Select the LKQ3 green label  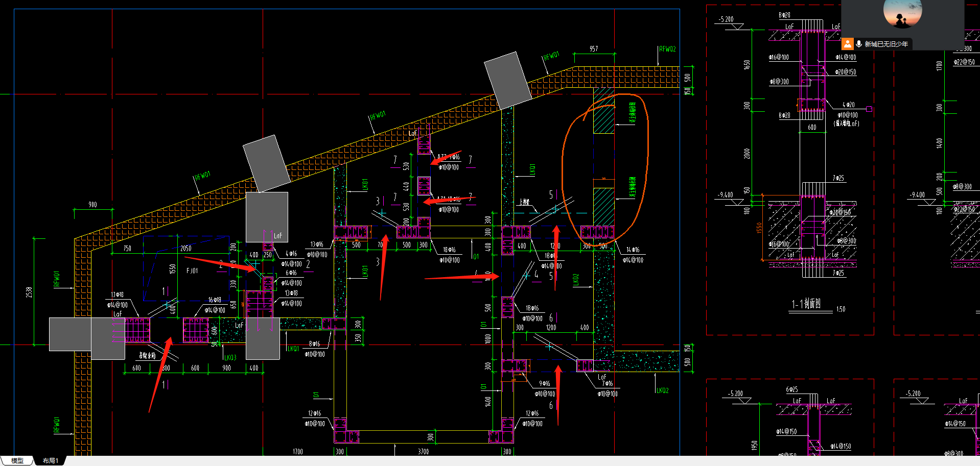pyautogui.click(x=230, y=357)
